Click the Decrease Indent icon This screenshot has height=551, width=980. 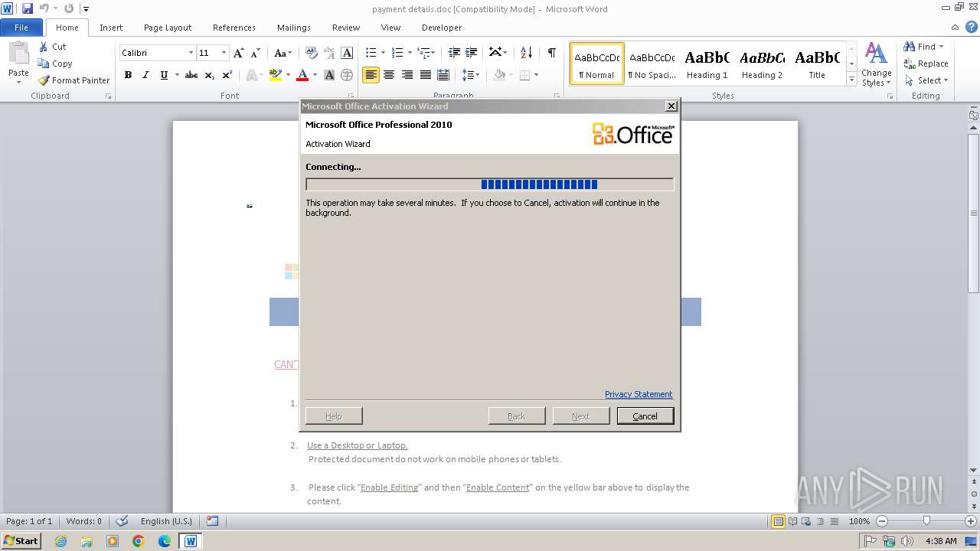(x=454, y=53)
